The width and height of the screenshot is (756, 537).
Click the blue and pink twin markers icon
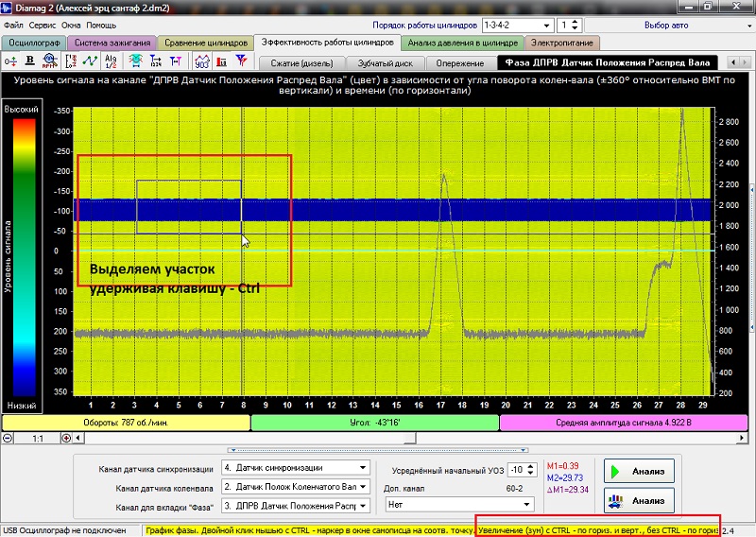pos(176,61)
